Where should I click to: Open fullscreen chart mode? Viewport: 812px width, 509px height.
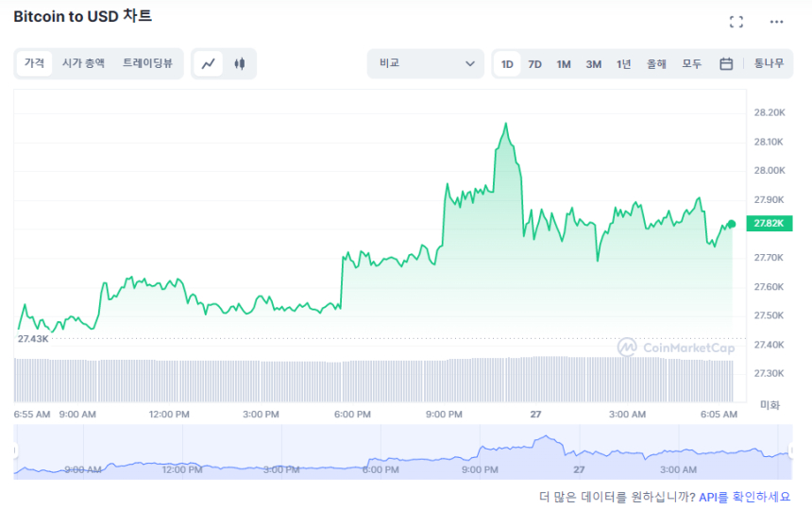point(736,22)
